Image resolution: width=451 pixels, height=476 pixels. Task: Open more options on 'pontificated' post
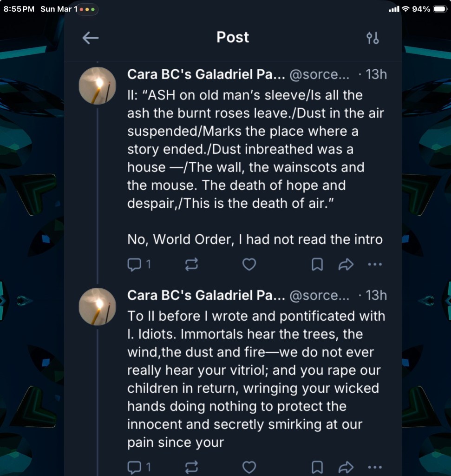374,467
